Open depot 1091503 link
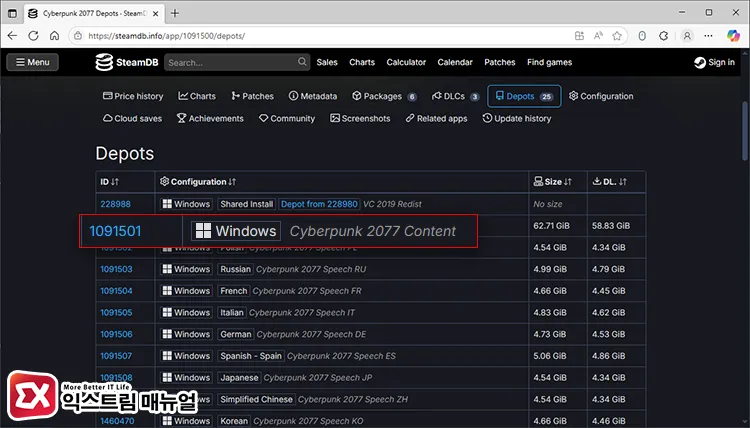 pos(116,269)
